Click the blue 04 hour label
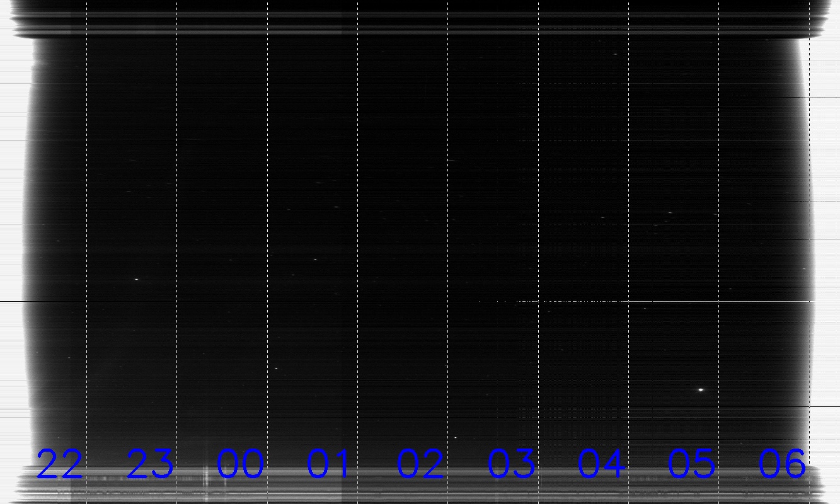 pos(601,464)
